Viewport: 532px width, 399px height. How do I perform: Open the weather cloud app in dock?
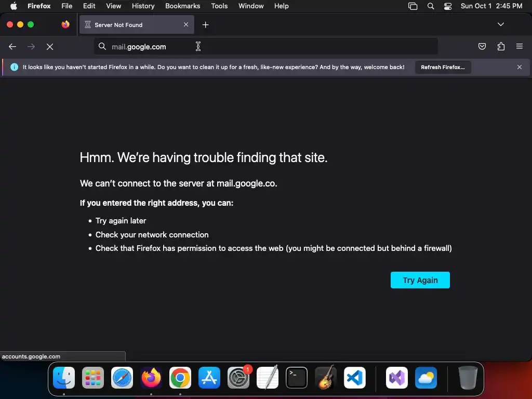coord(426,378)
